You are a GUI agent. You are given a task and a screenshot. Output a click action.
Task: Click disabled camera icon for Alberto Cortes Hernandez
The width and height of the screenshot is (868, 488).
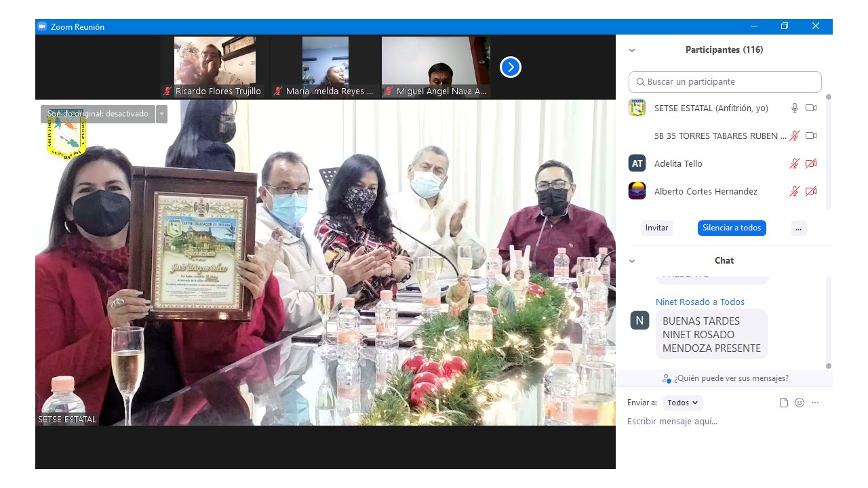[811, 191]
